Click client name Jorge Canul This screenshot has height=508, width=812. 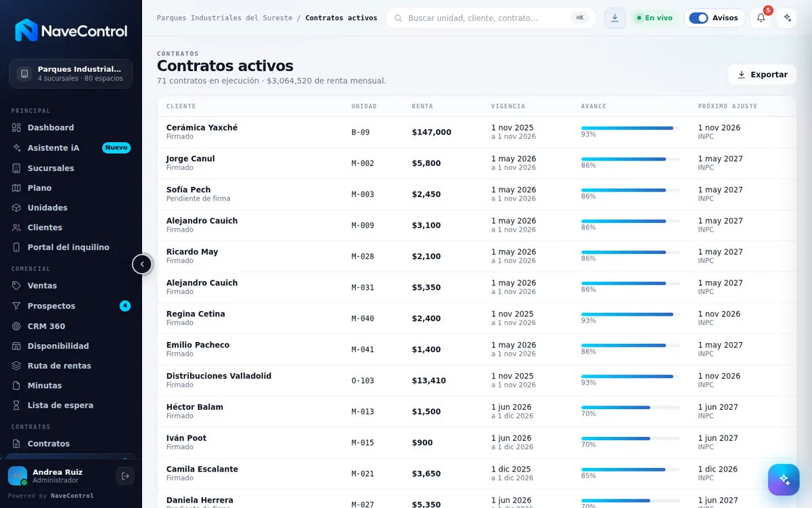point(191,159)
